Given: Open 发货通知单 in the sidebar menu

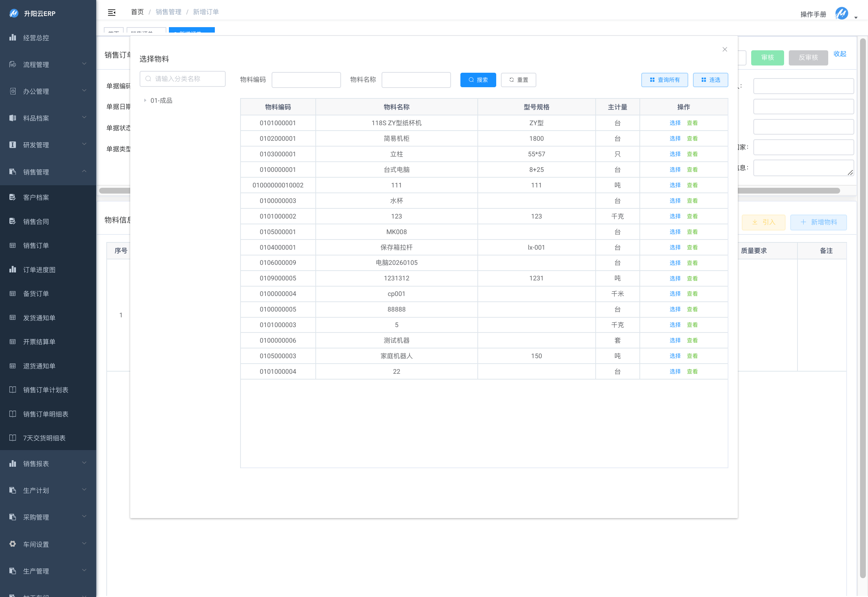Looking at the screenshot, I should (x=39, y=318).
